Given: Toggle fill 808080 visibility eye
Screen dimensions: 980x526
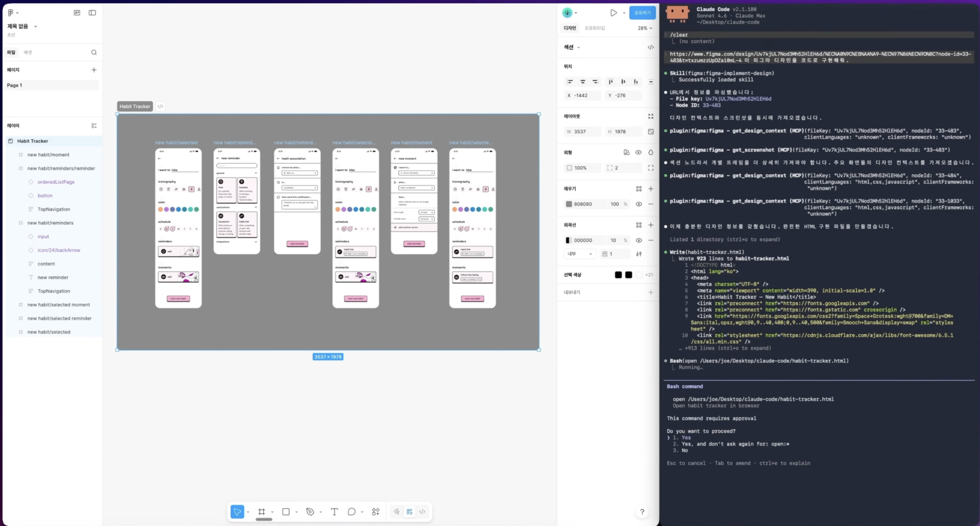Looking at the screenshot, I should click(638, 204).
